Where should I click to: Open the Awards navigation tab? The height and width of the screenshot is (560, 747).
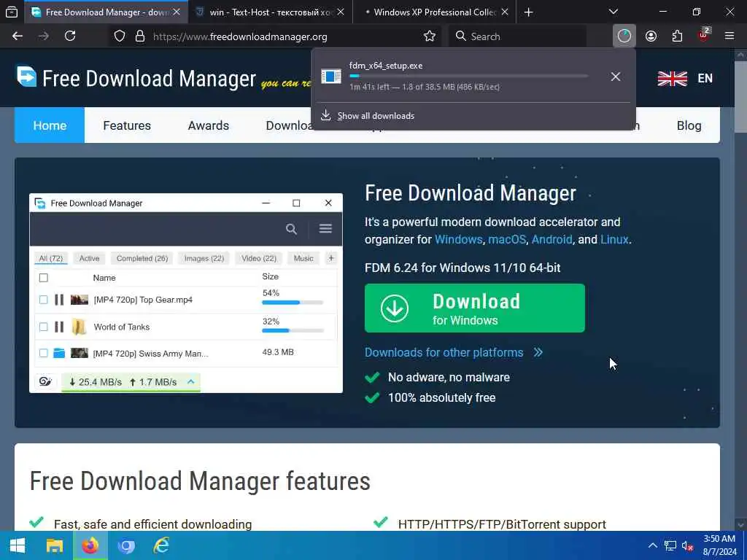coord(208,125)
